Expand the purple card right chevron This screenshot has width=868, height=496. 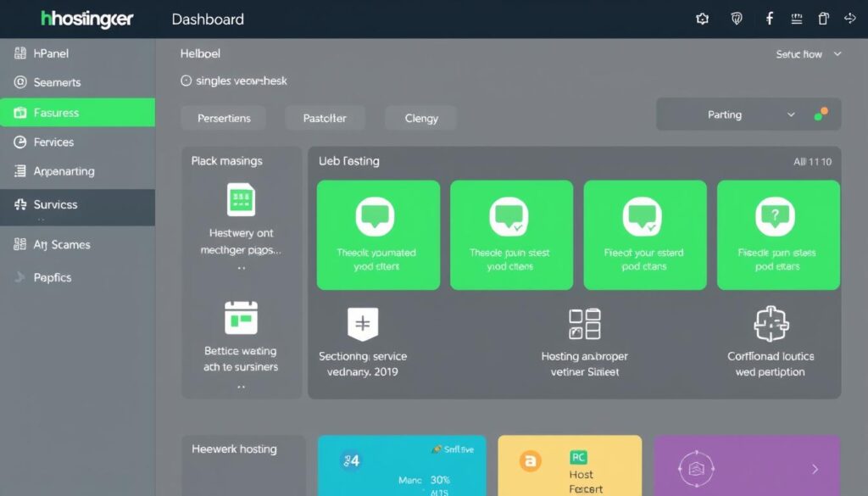[815, 468]
